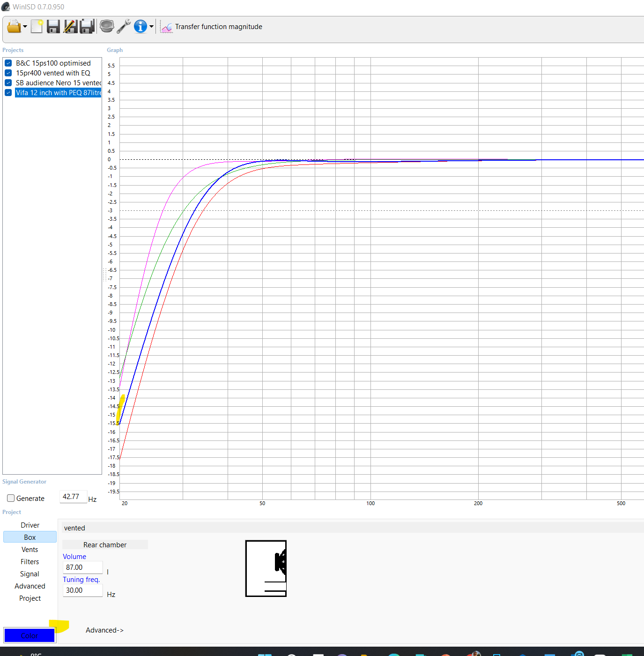Click the WinISD title bar app icon
644x656 pixels.
[x=6, y=7]
